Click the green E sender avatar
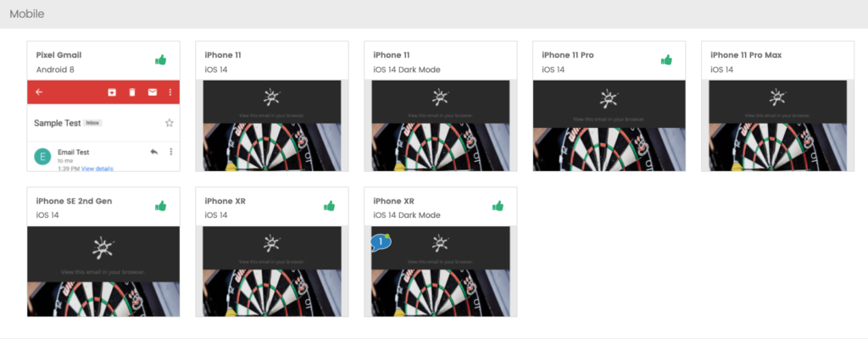The image size is (868, 339). point(42,157)
